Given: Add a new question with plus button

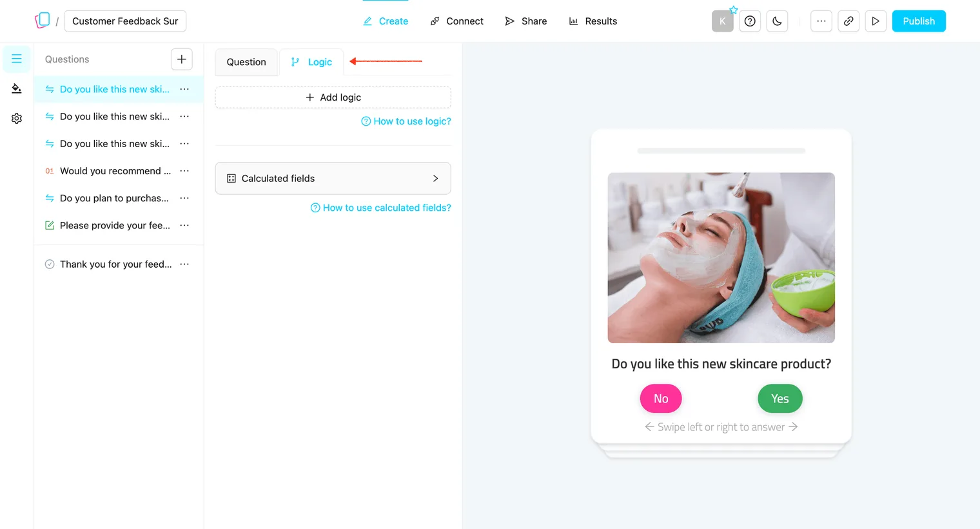Looking at the screenshot, I should click(x=182, y=59).
